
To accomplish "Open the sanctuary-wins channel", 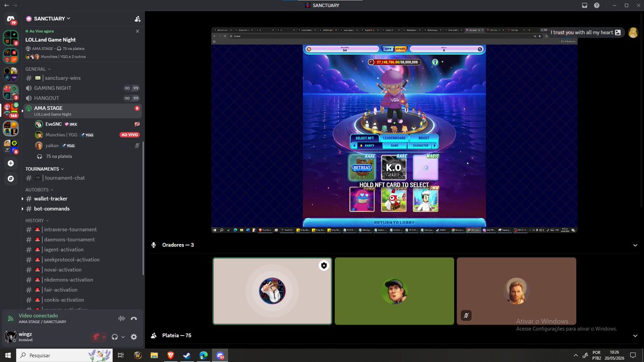I will click(x=83, y=78).
